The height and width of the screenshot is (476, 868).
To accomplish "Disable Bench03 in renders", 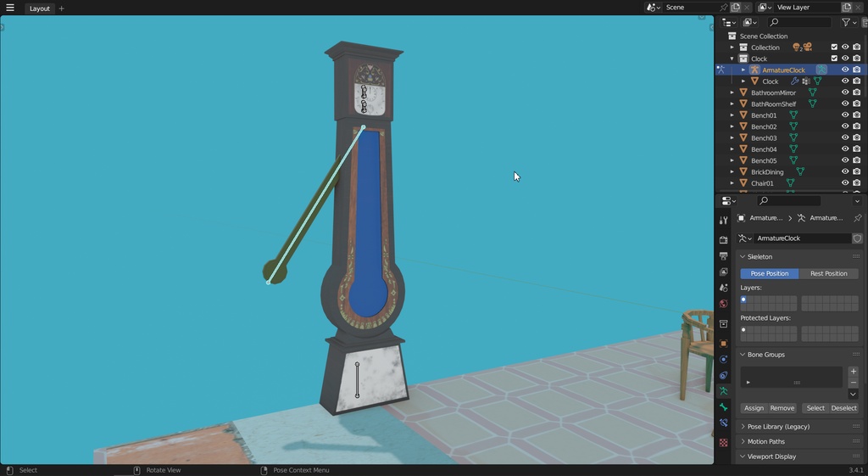I will click(857, 138).
